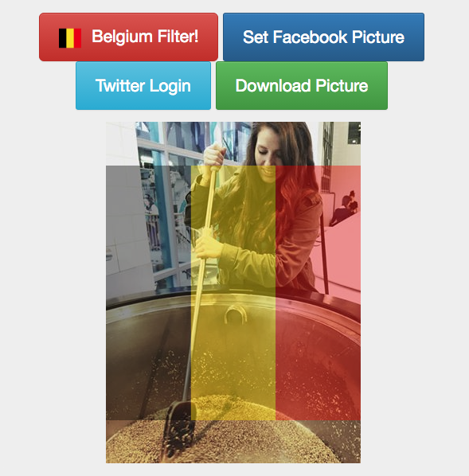
Task: Open Twitter Login
Action: (143, 86)
